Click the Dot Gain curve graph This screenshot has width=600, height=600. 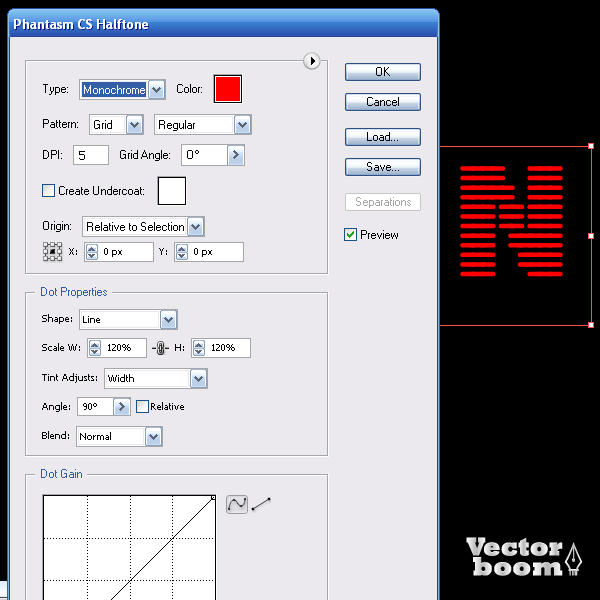click(x=129, y=547)
